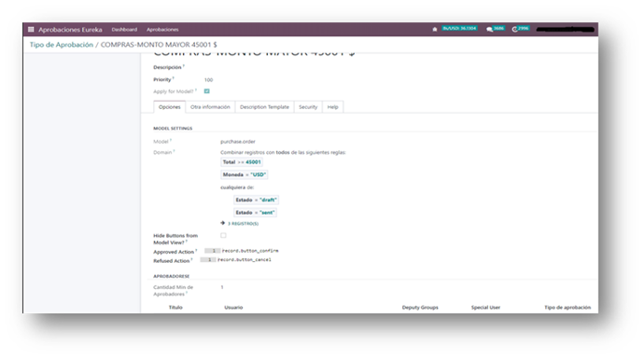Enable Hide Buttons from Model View checkbox

click(223, 236)
